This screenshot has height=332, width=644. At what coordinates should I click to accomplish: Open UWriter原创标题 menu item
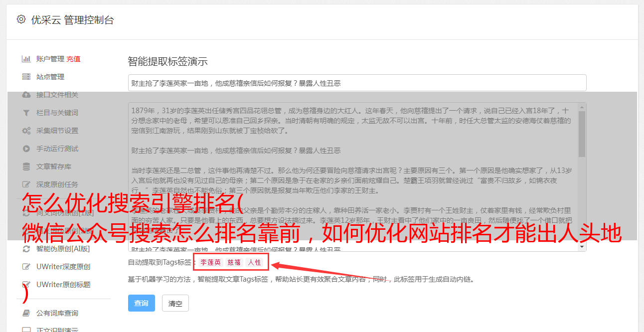(63, 285)
